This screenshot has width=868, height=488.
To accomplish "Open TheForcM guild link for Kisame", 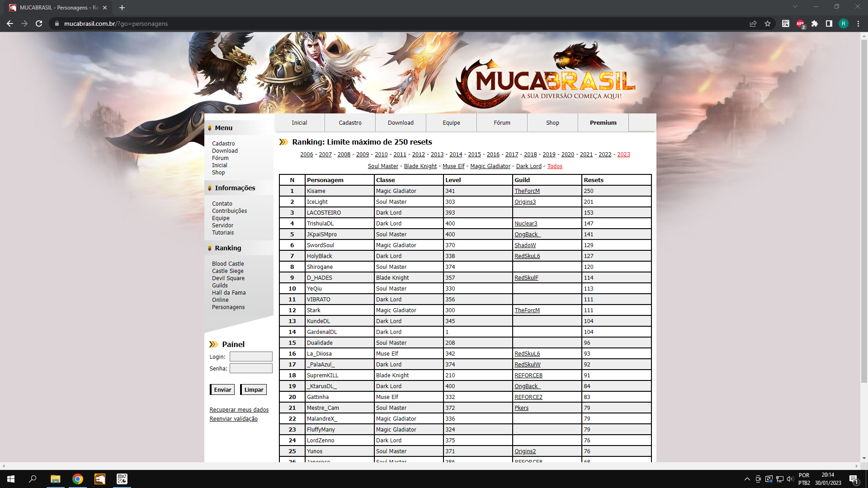I will (527, 191).
